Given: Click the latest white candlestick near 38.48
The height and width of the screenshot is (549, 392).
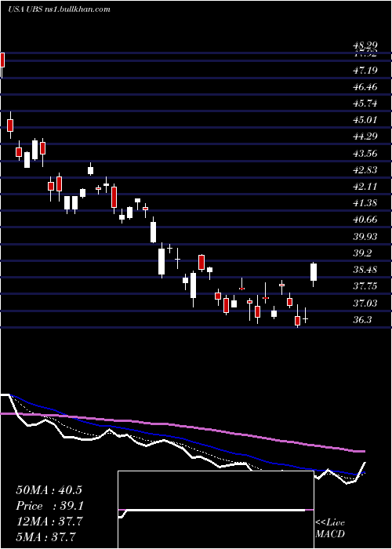Looking at the screenshot, I should 314,272.
